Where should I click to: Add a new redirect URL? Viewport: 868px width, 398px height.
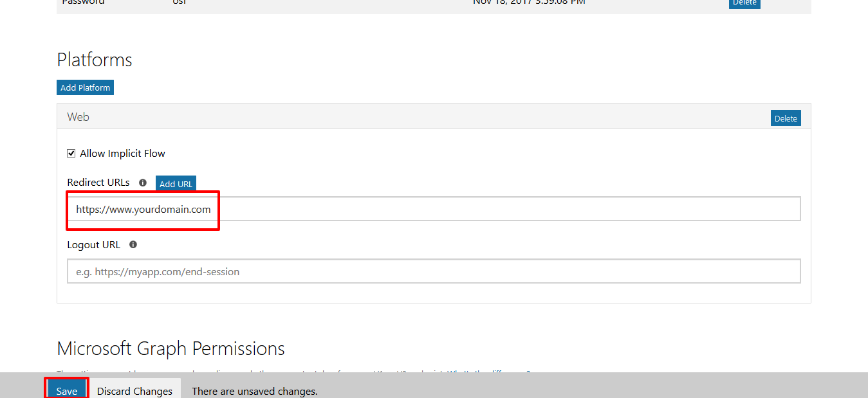pos(176,184)
